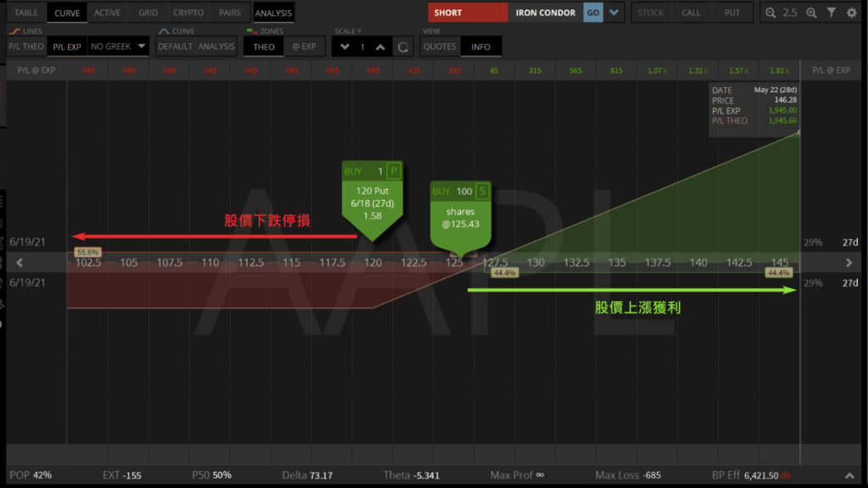Click the Theta -5.341 statistic

click(x=411, y=475)
